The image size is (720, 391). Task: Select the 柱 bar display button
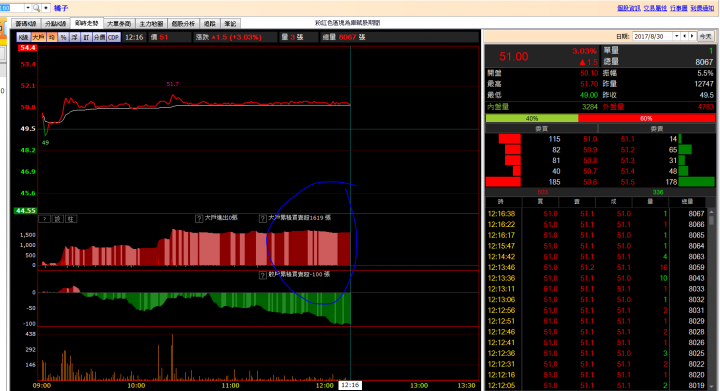click(x=71, y=219)
